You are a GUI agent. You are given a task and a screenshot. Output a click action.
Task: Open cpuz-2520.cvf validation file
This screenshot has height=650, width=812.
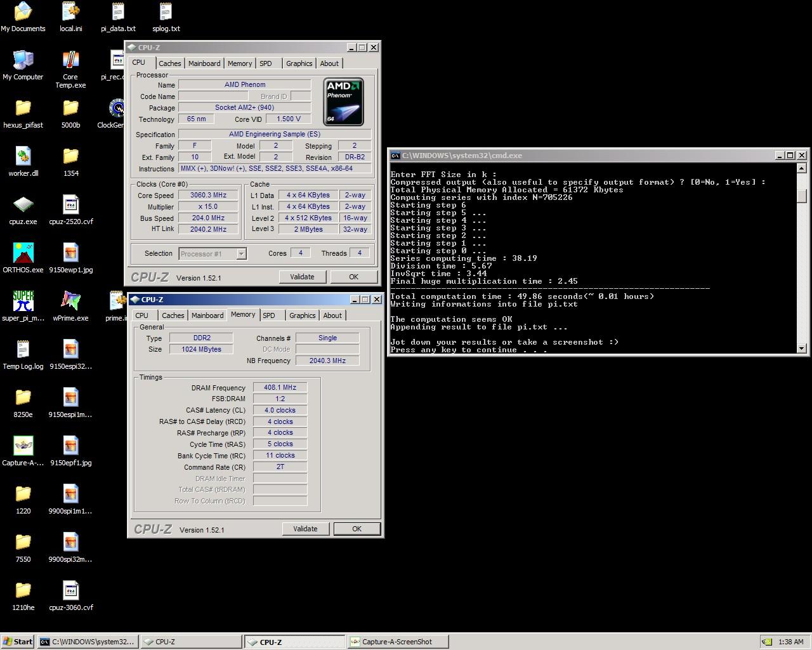click(x=70, y=209)
